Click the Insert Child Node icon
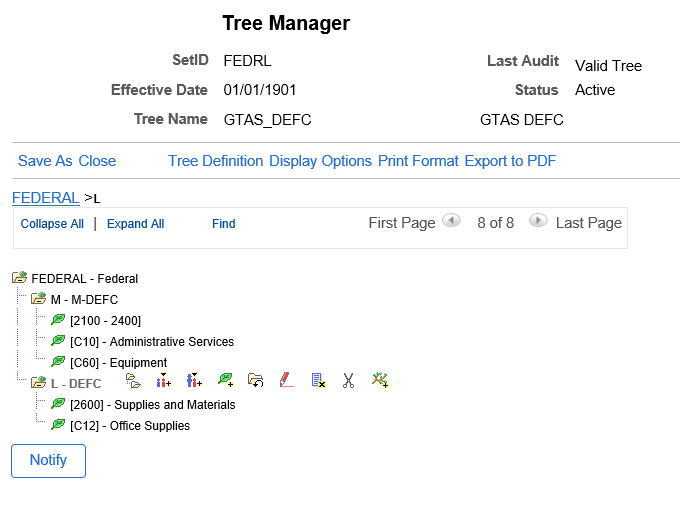 pos(194,380)
